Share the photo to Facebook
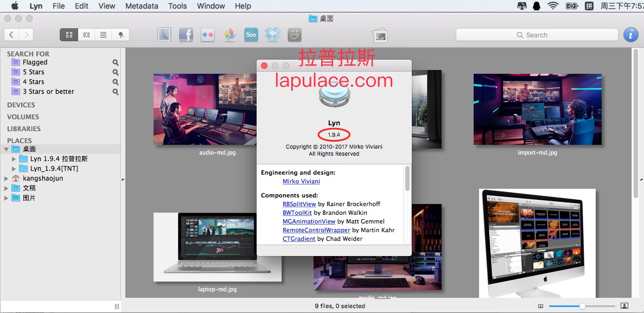 tap(186, 35)
